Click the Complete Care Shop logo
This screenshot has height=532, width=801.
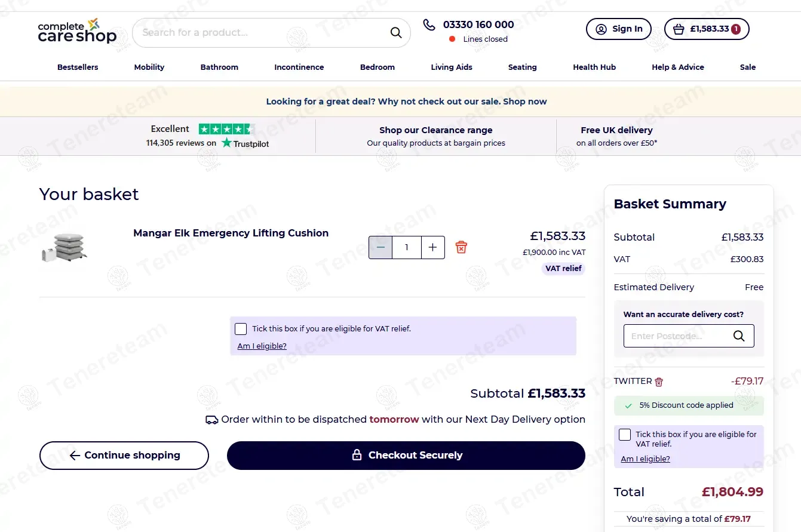click(x=77, y=30)
